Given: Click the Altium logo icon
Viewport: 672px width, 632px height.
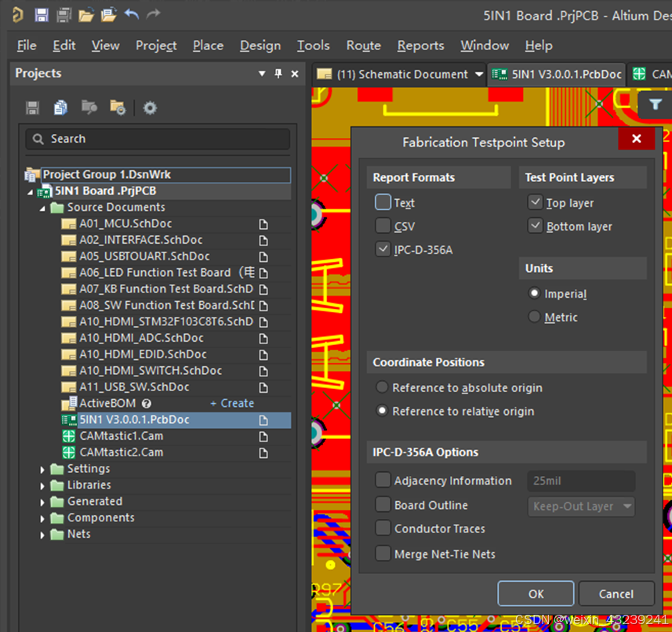Looking at the screenshot, I should 17,15.
